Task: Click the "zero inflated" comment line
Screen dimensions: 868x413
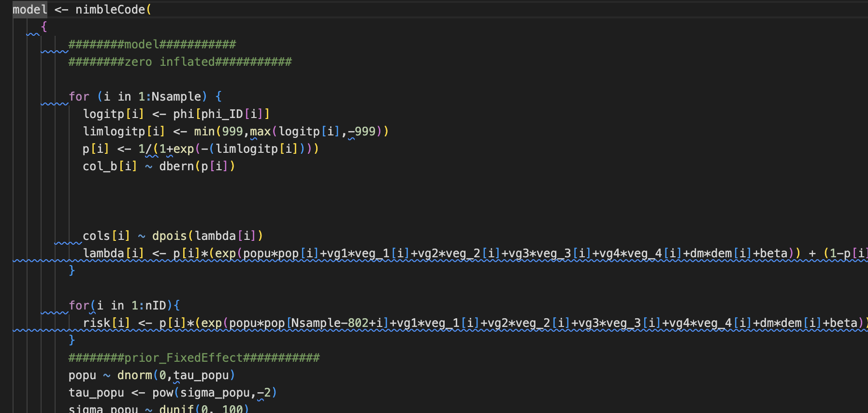Action: (x=180, y=62)
